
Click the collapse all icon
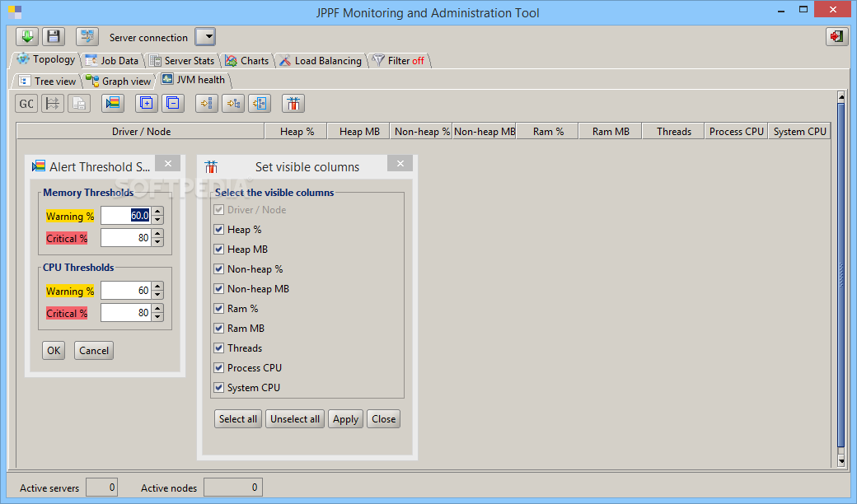(173, 103)
